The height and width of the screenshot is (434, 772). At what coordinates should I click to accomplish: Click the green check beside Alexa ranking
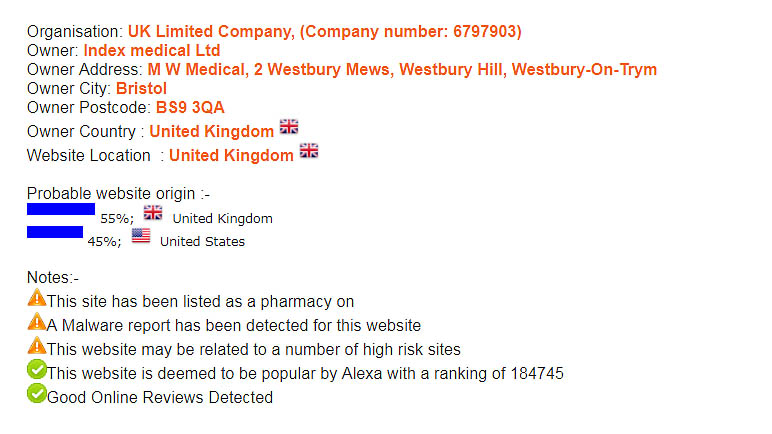(x=37, y=370)
